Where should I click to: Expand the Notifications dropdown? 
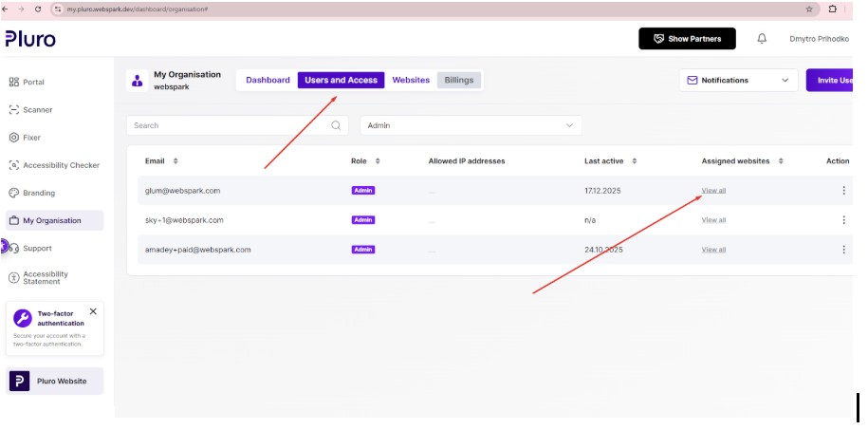(738, 81)
